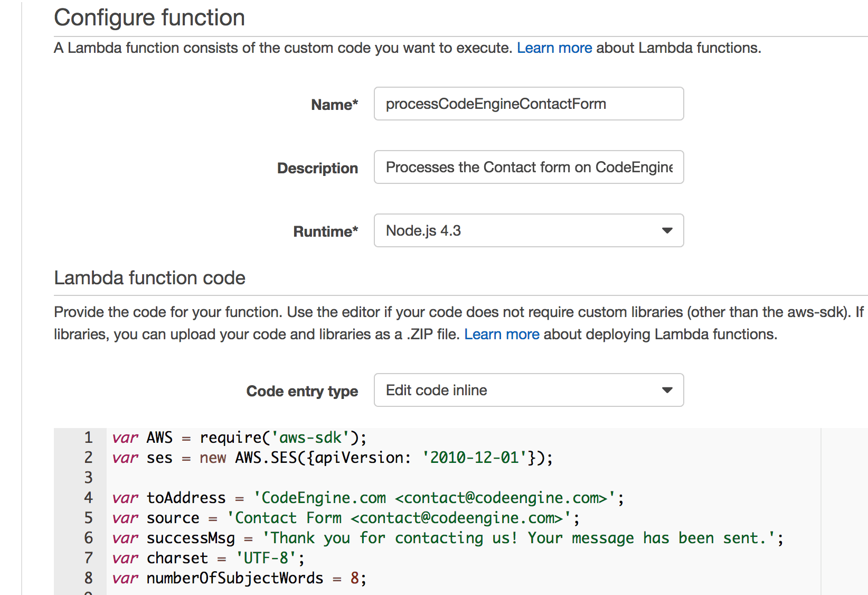The width and height of the screenshot is (868, 595).
Task: Click line number 3 in gutter
Action: 88,478
